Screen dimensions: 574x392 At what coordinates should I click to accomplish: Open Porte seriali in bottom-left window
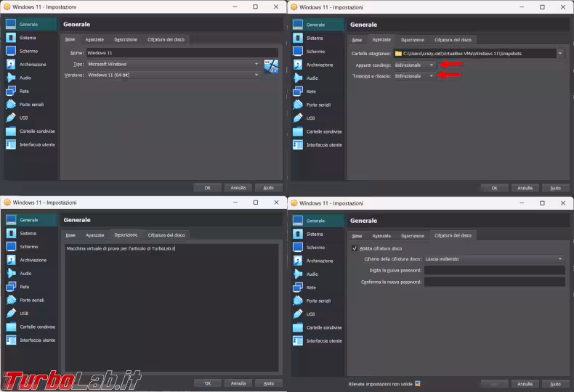tap(31, 301)
